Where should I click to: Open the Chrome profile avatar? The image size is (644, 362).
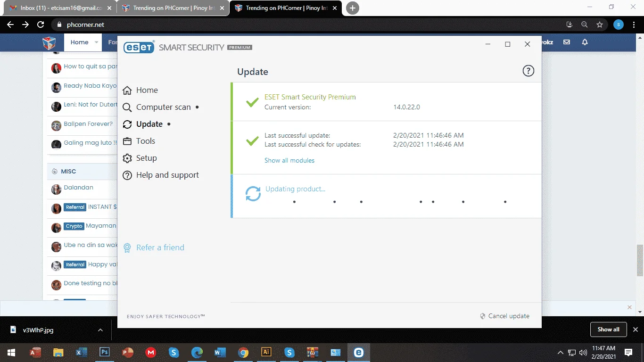click(x=619, y=25)
